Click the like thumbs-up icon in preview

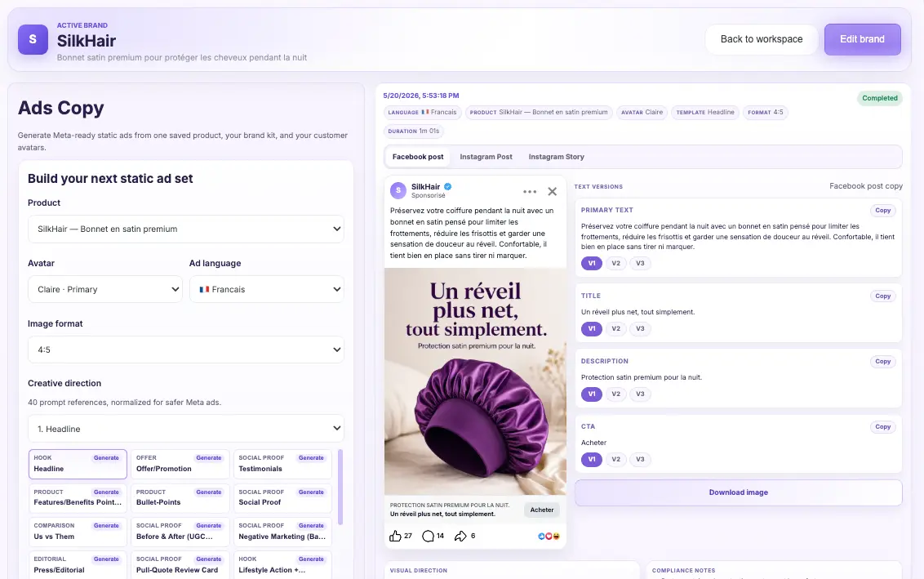click(x=395, y=536)
